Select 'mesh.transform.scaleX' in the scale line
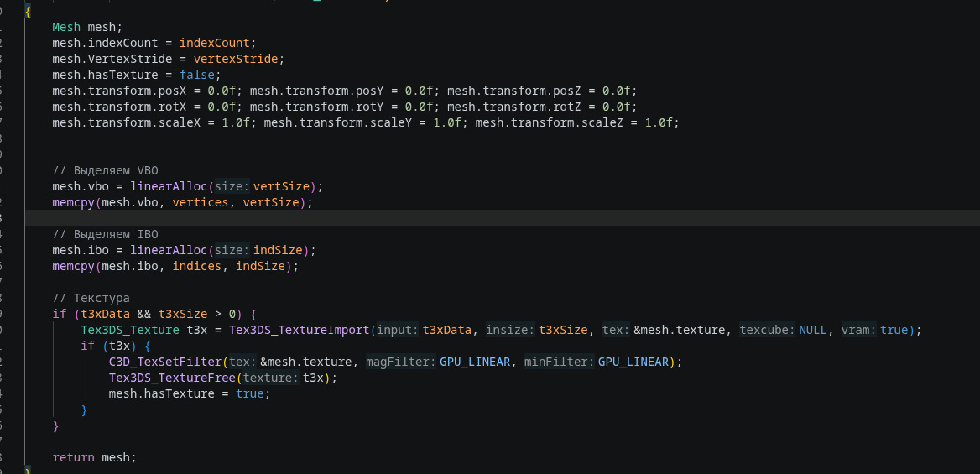 pyautogui.click(x=126, y=122)
